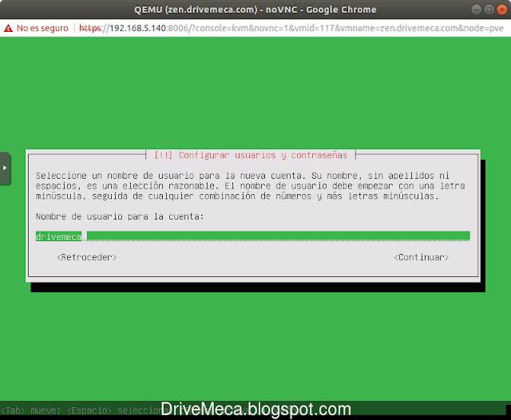Close the Chrome noVNC window
The width and height of the screenshot is (511, 420).
(501, 10)
